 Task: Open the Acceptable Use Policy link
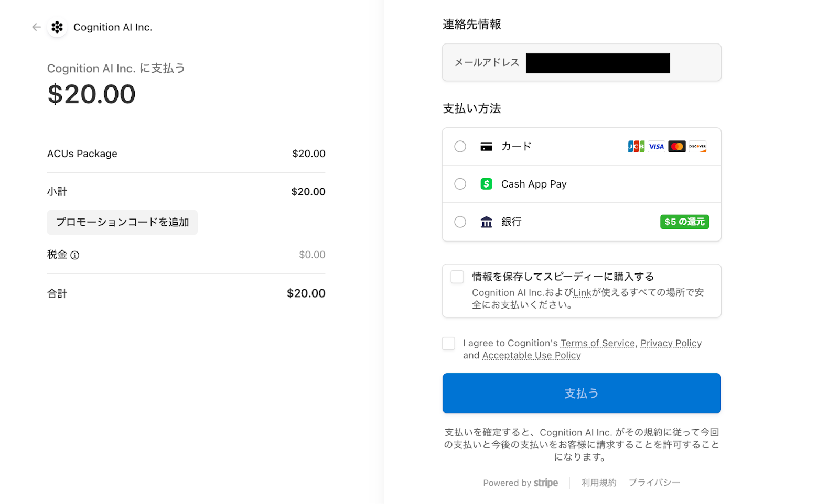531,355
